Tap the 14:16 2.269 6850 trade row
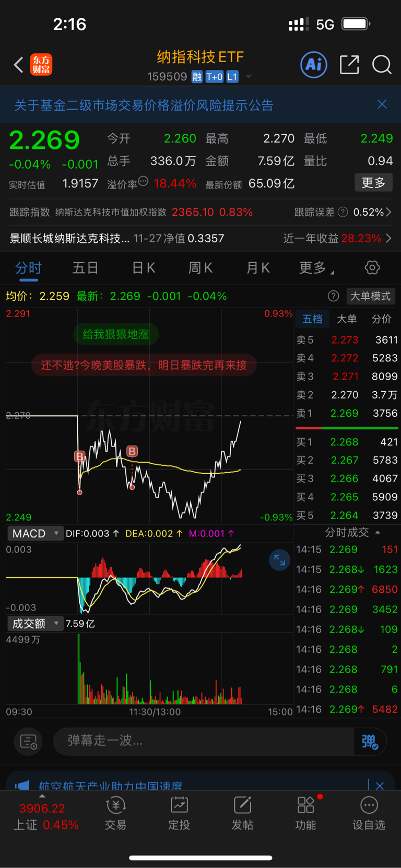 coord(347,590)
